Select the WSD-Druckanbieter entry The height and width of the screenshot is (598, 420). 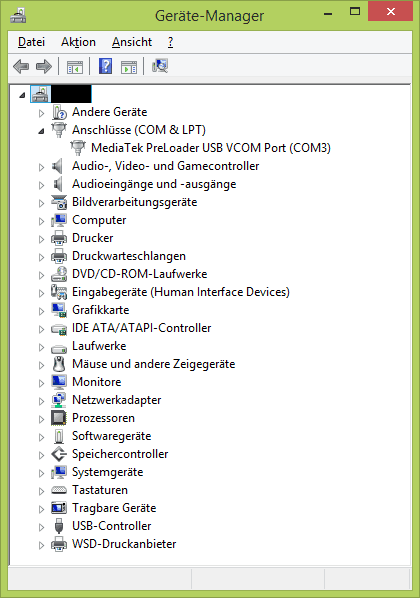tap(124, 544)
